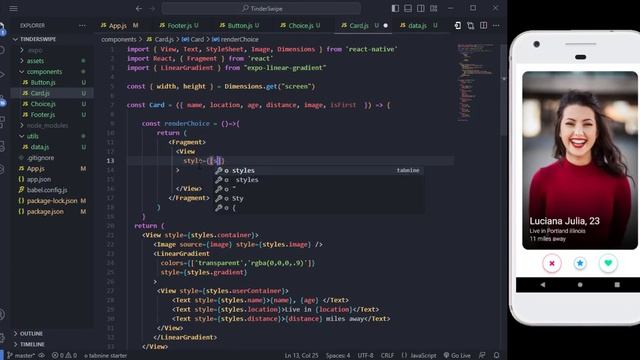Click components in the breadcrumb

118,39
